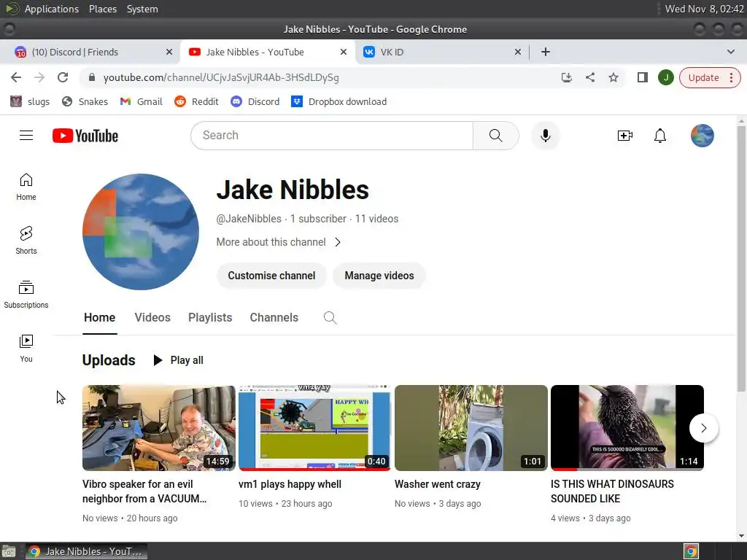Image resolution: width=747 pixels, height=560 pixels.
Task: Open the dinosaurs bird video thumbnail
Action: tap(627, 427)
